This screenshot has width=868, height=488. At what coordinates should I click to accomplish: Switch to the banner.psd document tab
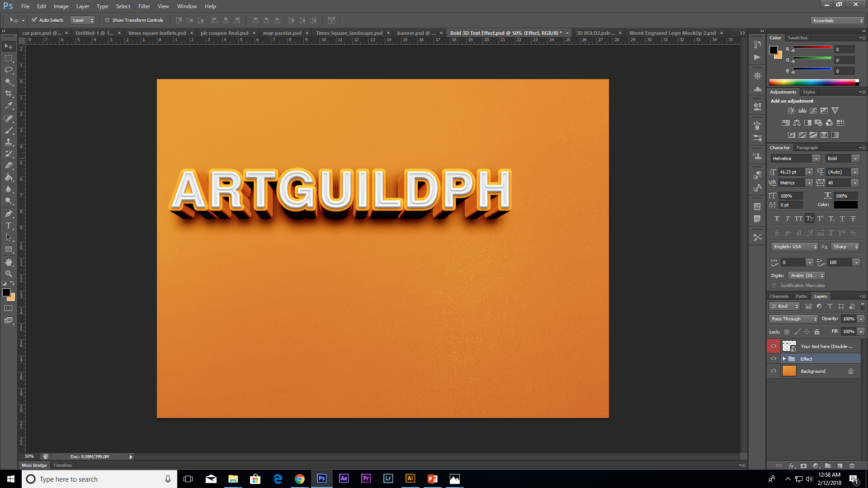pyautogui.click(x=416, y=33)
